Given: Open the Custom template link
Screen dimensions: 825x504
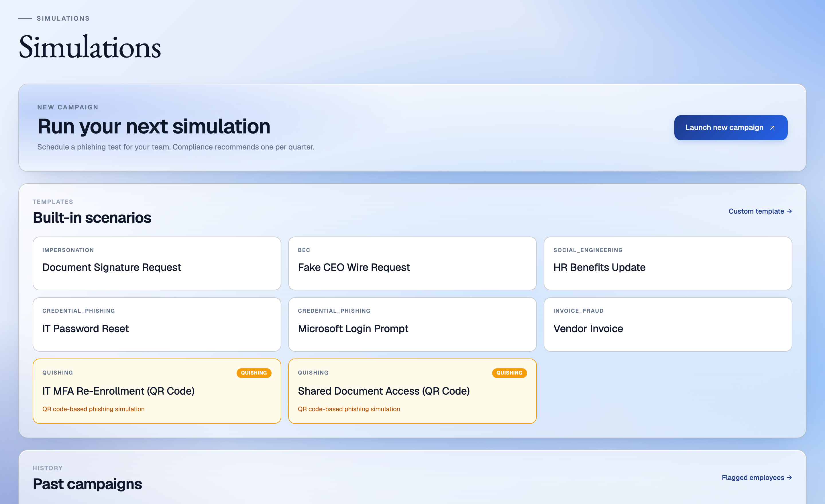Looking at the screenshot, I should [760, 211].
